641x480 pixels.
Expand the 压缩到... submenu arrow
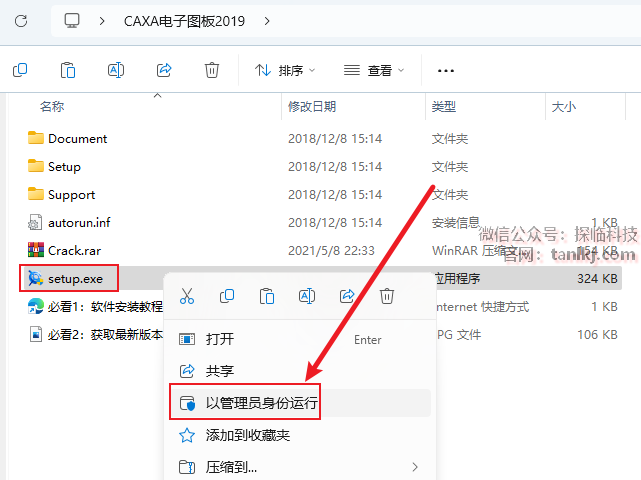[x=415, y=467]
